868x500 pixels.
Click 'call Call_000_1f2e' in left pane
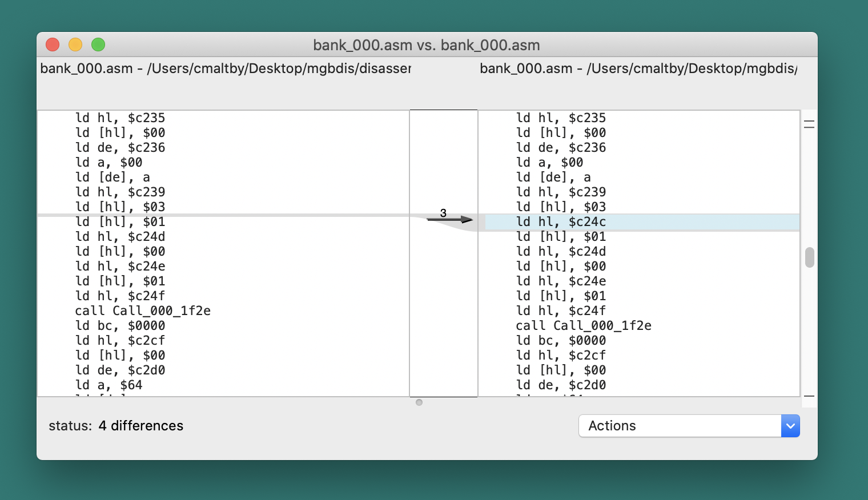click(143, 311)
